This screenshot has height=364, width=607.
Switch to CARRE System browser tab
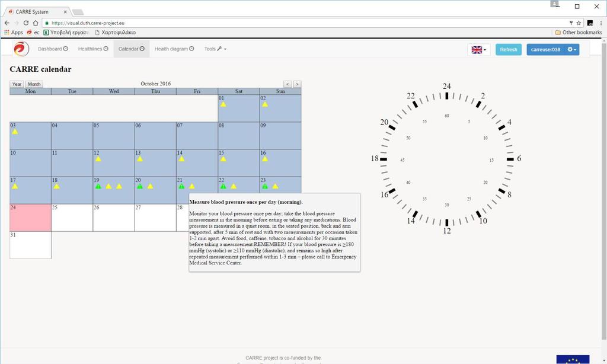37,12
